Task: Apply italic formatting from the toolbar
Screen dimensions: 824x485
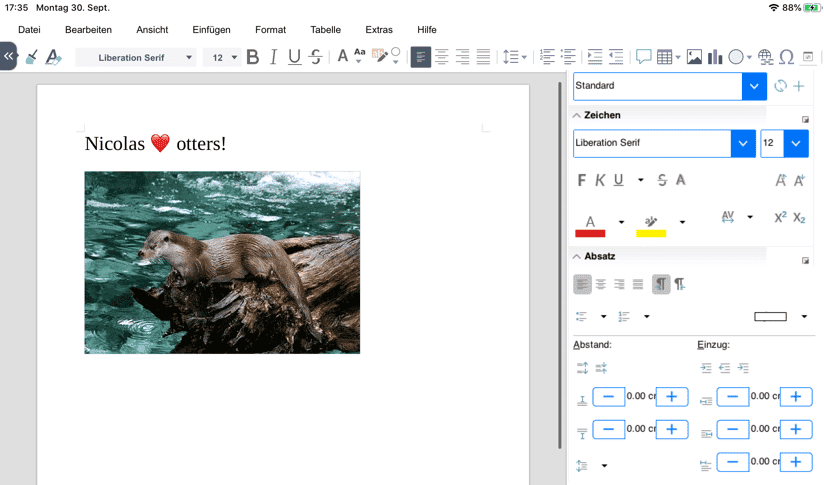Action: [273, 57]
